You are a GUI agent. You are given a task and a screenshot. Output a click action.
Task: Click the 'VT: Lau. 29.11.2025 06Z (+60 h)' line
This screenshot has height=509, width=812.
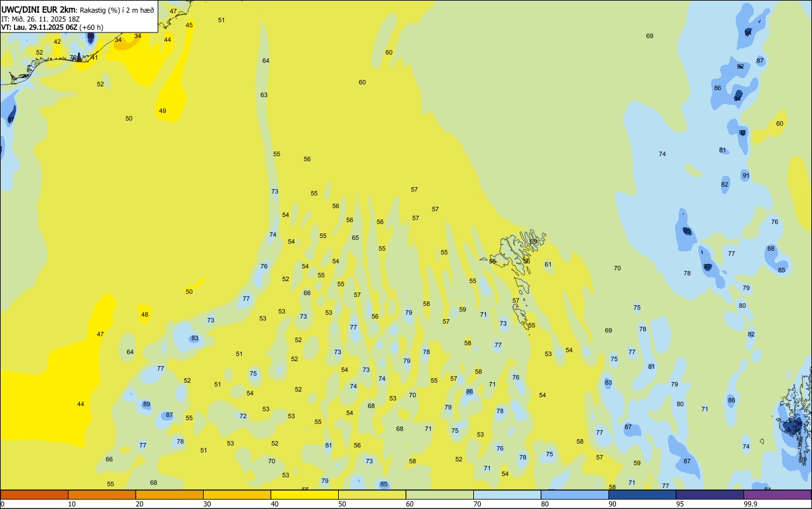coord(52,27)
